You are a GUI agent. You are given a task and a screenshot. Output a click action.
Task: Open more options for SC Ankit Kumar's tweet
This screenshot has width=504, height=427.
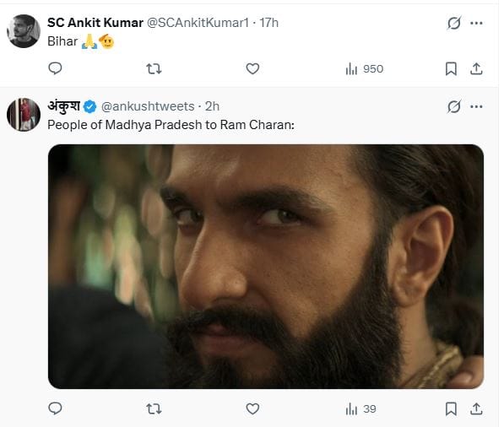(476, 23)
